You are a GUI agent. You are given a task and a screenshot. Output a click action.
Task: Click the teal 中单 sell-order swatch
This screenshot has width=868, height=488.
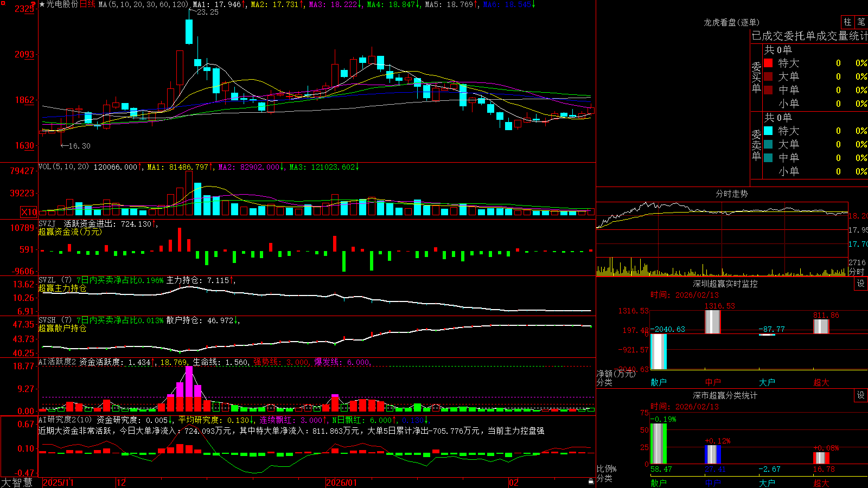[x=768, y=158]
